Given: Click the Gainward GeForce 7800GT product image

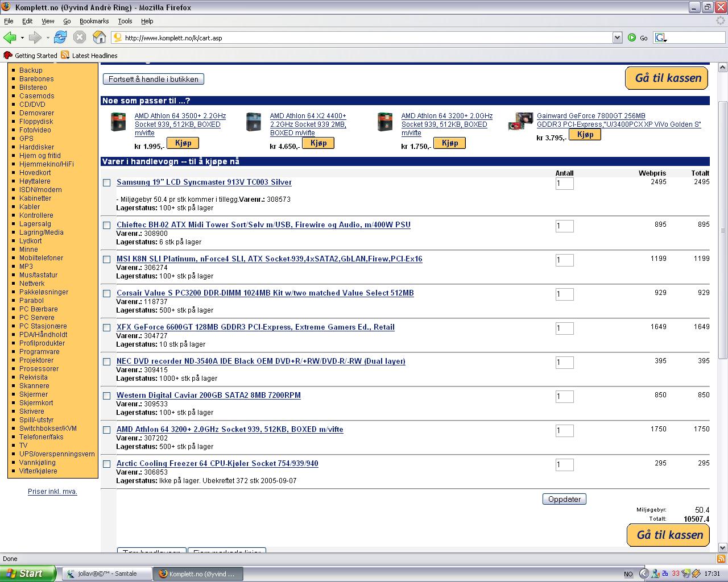Looking at the screenshot, I should pos(520,122).
